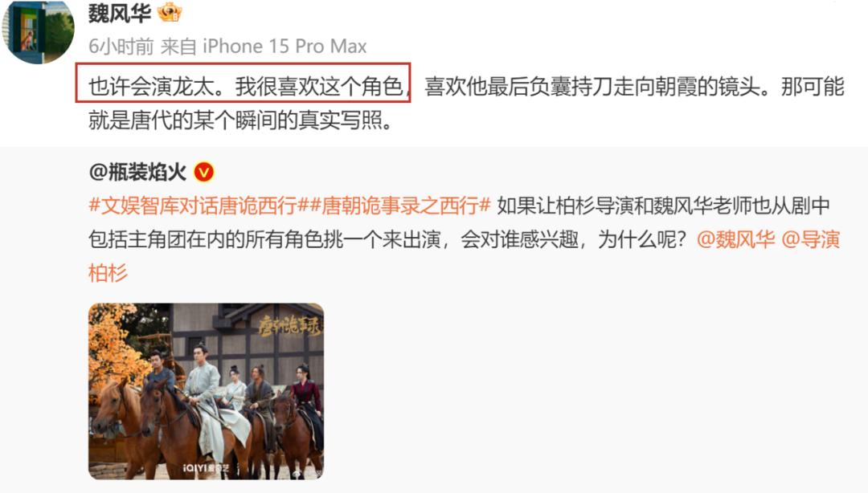Open the horse riders poster thumbnail

pyautogui.click(x=206, y=391)
